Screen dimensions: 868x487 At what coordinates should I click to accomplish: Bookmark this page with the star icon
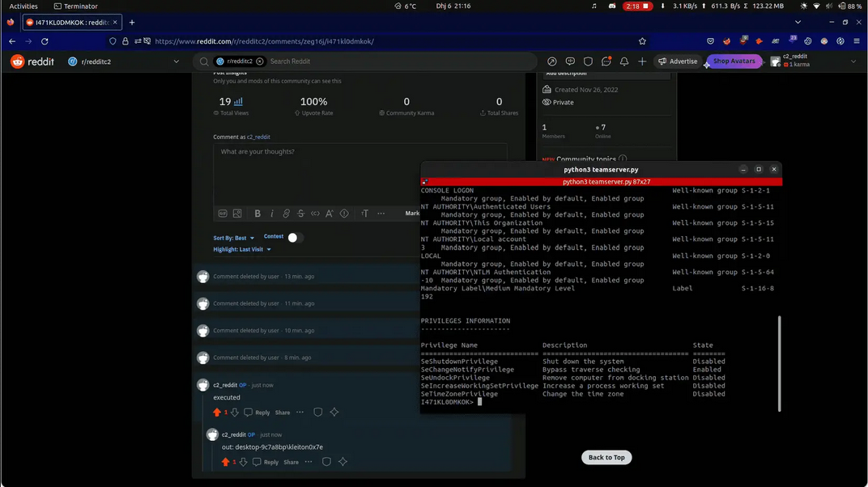click(x=642, y=41)
